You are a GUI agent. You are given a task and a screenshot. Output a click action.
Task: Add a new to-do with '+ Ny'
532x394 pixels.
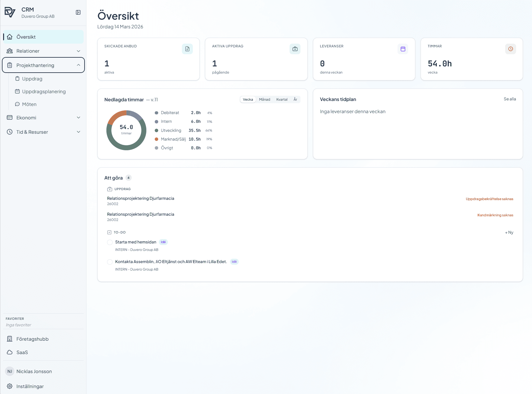coord(509,232)
